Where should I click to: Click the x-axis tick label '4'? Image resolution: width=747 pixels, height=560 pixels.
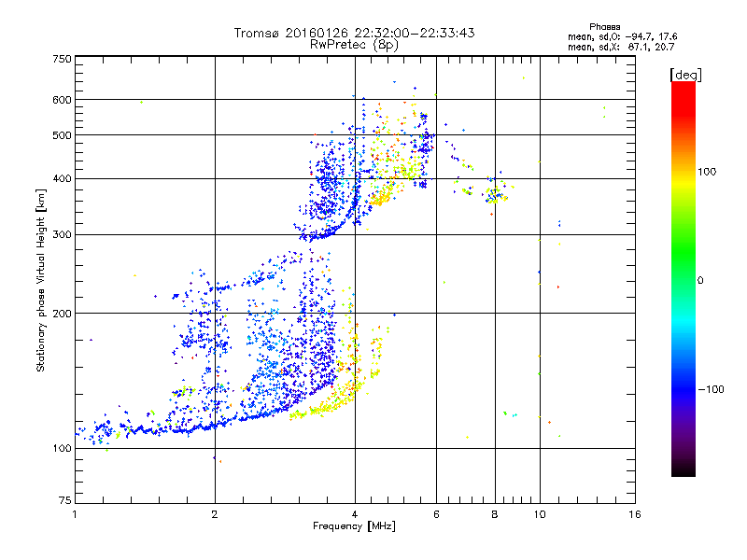pyautogui.click(x=355, y=514)
